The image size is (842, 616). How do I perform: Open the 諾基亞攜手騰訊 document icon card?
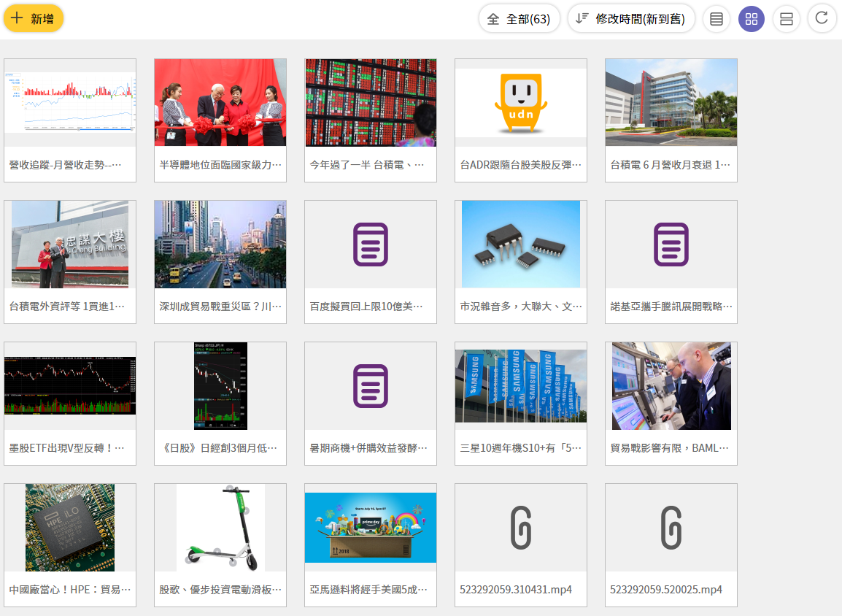click(x=671, y=245)
